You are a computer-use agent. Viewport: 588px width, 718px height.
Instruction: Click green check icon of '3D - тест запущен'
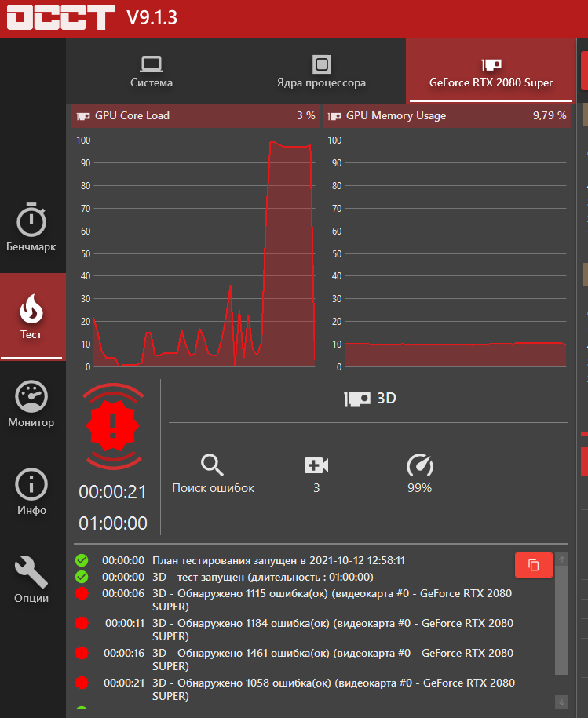(82, 577)
